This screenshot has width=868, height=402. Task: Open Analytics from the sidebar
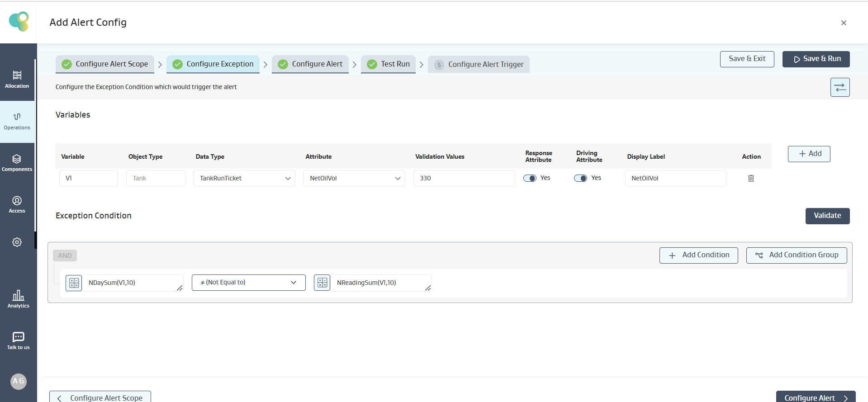coord(18,299)
